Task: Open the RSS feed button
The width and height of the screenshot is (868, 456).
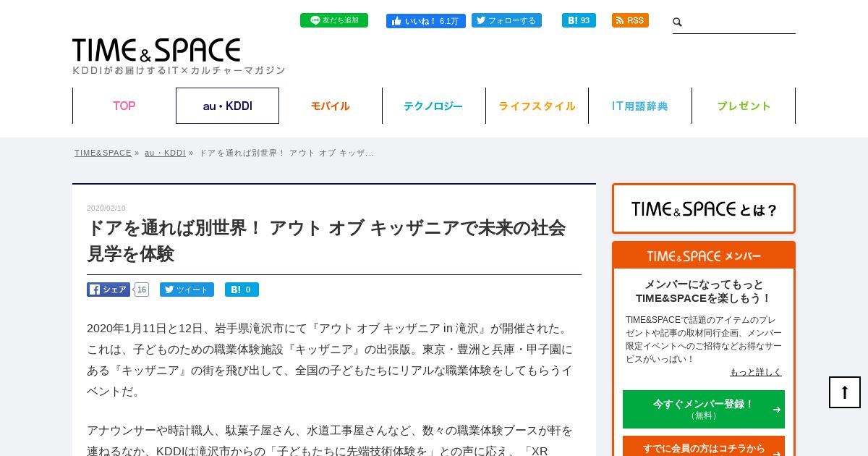Action: (630, 20)
